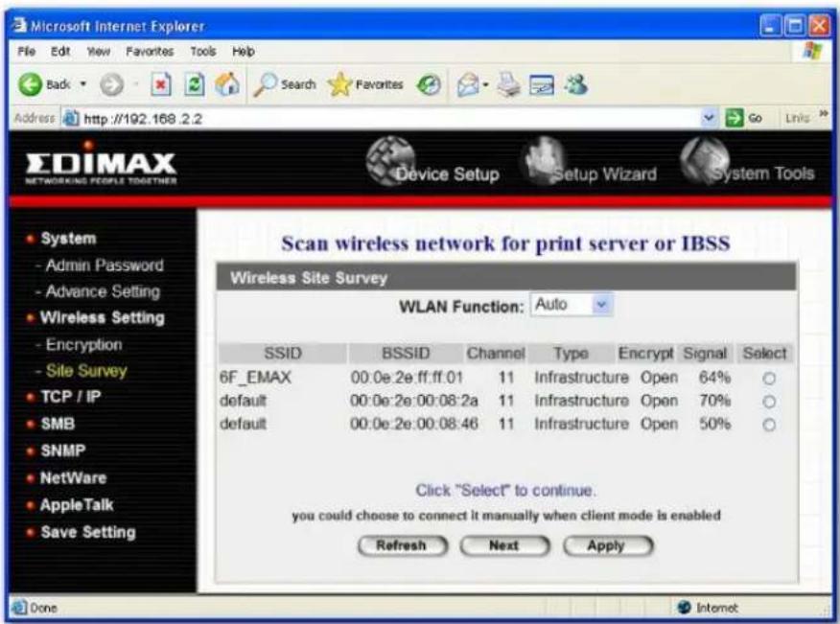This screenshot has width=840, height=624.
Task: Open the SNMP settings
Action: (x=63, y=451)
